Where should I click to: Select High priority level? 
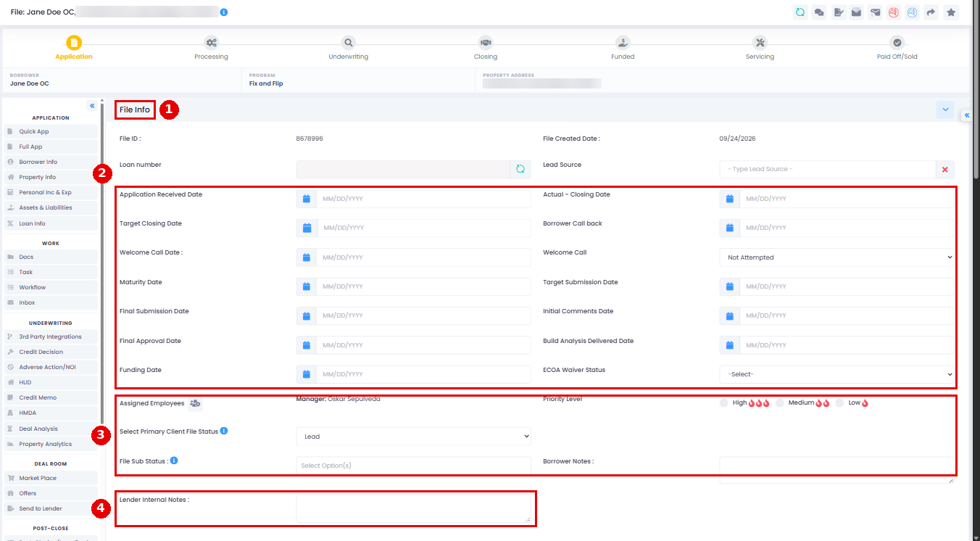click(x=724, y=403)
